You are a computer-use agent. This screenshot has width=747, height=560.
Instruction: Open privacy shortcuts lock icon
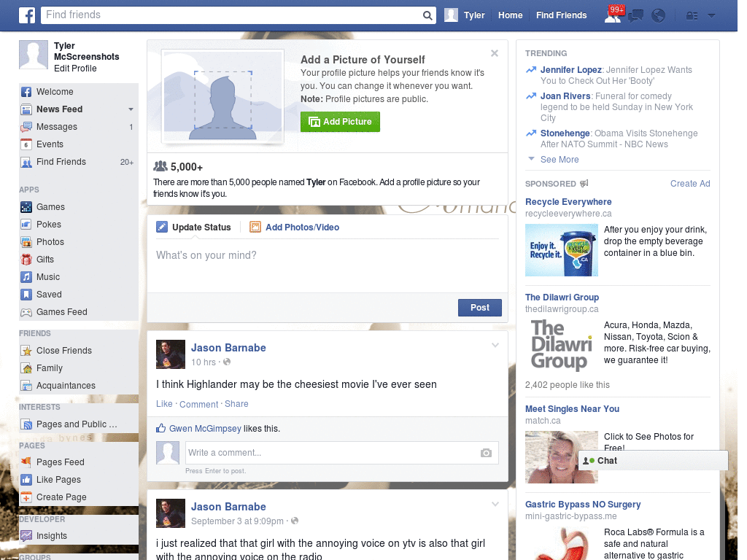click(692, 16)
